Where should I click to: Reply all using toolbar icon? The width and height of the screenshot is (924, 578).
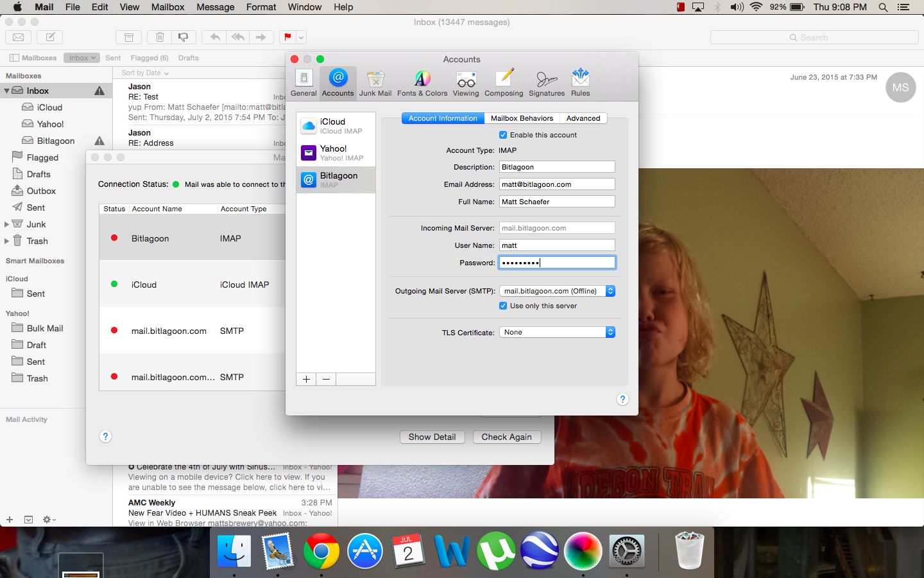[238, 37]
